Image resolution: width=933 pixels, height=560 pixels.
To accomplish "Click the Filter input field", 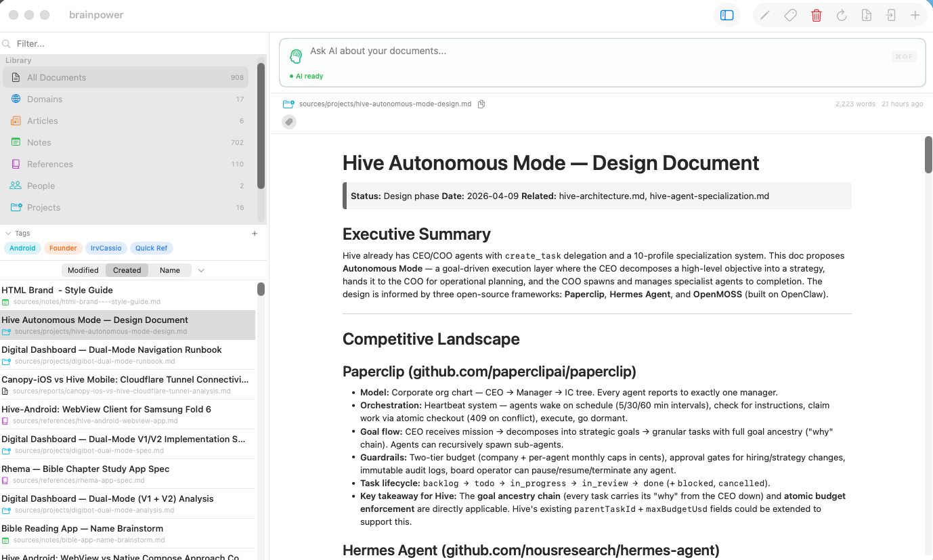I will point(134,43).
